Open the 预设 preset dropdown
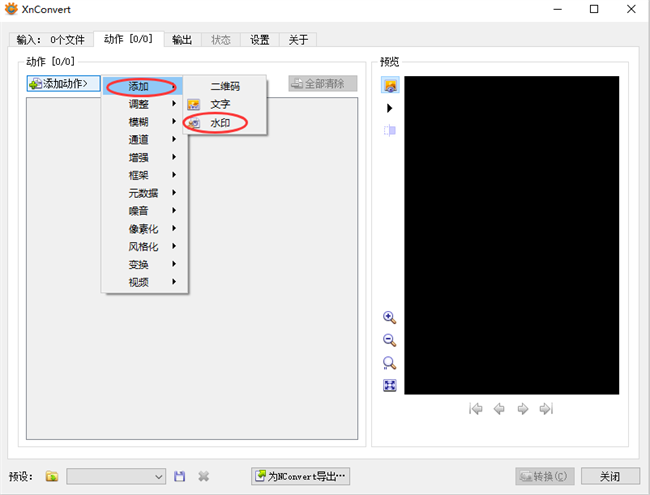 (x=116, y=477)
